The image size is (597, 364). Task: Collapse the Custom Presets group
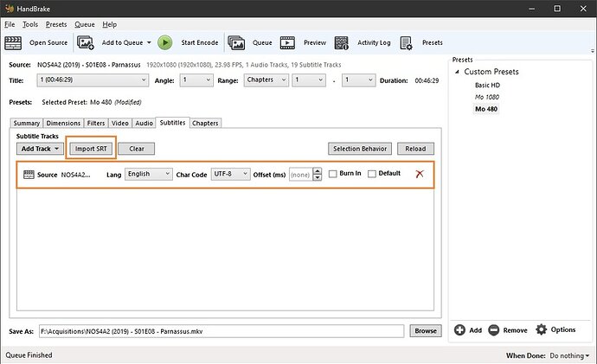457,72
